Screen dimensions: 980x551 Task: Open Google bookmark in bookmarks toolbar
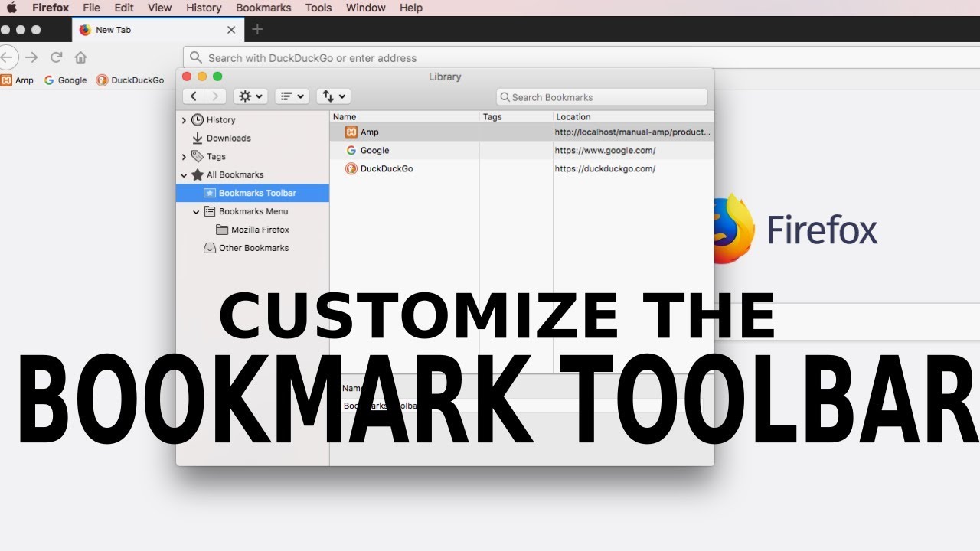coord(65,80)
